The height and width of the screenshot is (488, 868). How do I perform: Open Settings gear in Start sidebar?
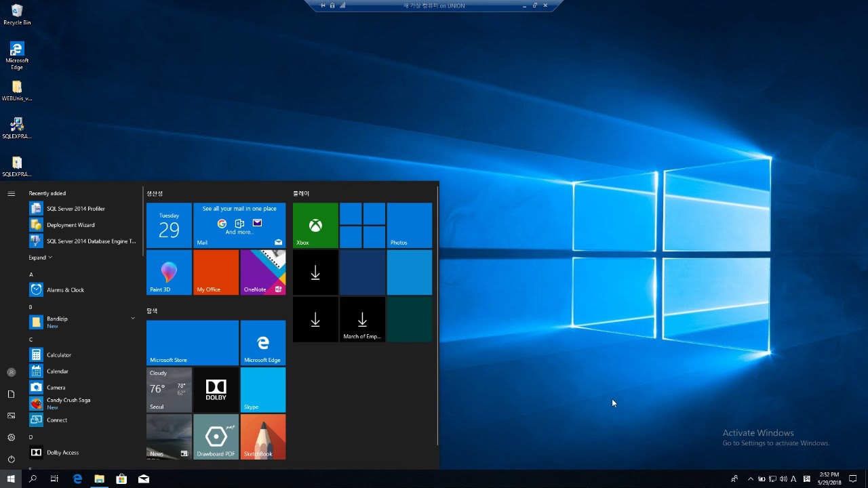click(x=11, y=437)
